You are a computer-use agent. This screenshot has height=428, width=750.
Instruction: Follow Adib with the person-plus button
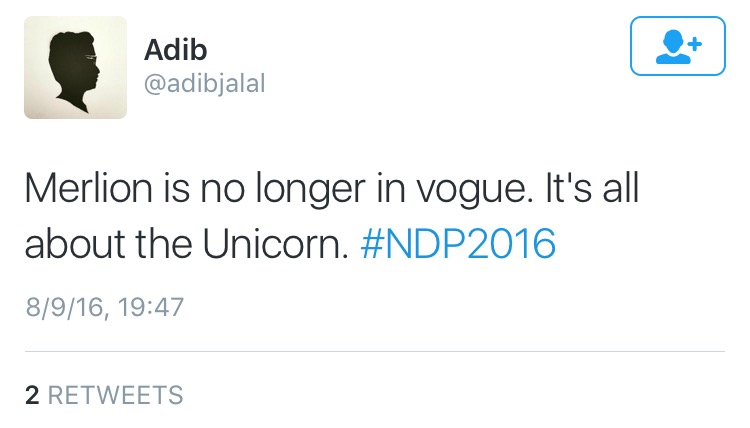677,46
